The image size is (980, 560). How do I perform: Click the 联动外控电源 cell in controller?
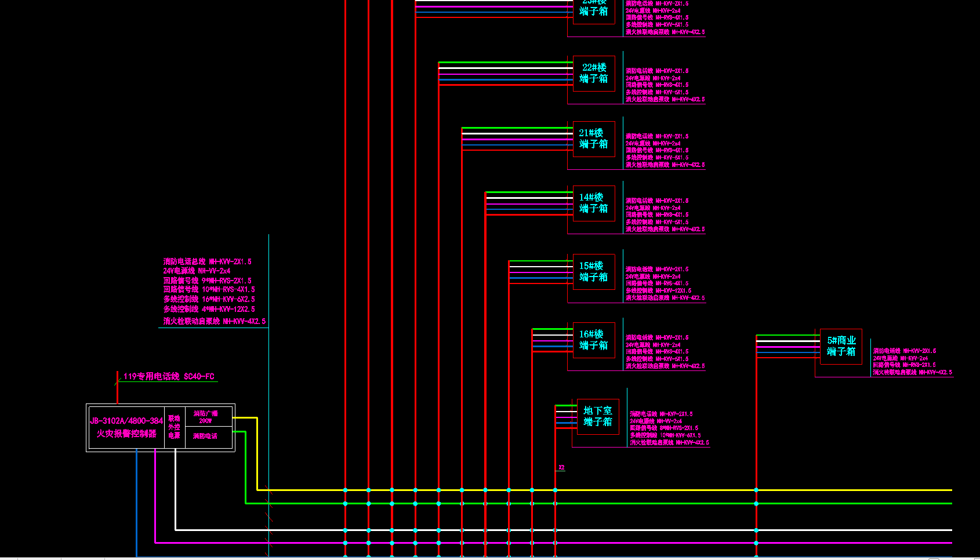point(174,427)
